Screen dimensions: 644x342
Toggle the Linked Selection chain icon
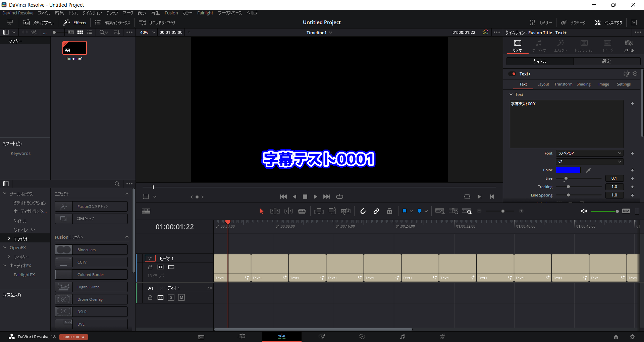point(376,211)
